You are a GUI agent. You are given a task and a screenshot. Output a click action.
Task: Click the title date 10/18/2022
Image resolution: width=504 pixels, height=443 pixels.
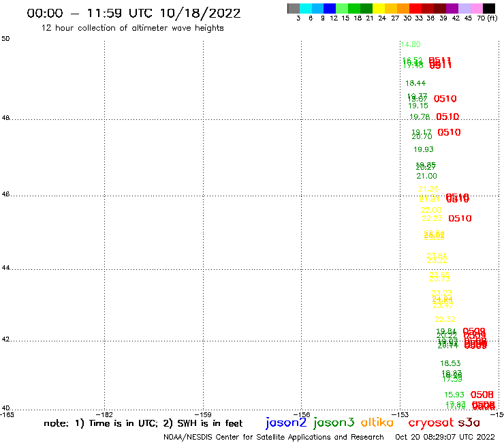[200, 14]
